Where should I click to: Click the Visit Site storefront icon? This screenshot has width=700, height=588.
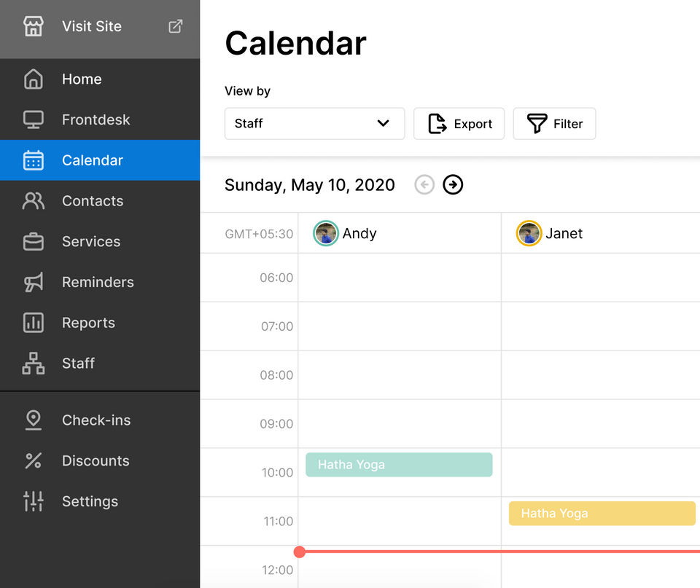tap(34, 27)
